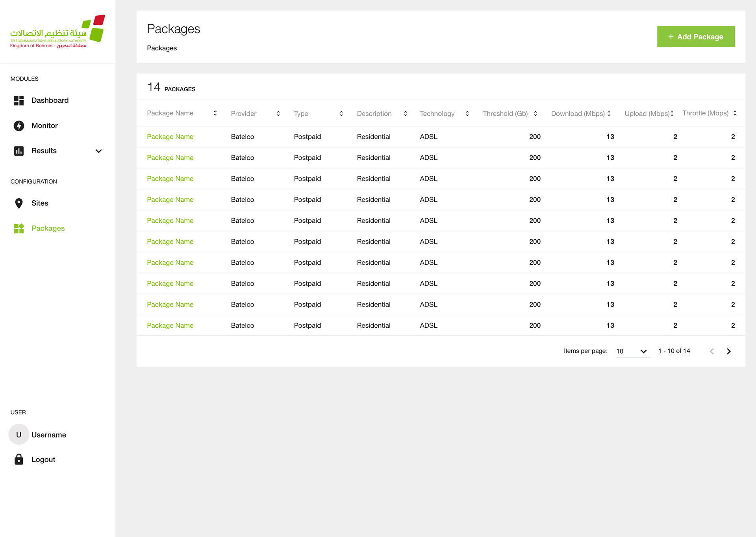Click the Results bar chart icon

pyautogui.click(x=19, y=151)
